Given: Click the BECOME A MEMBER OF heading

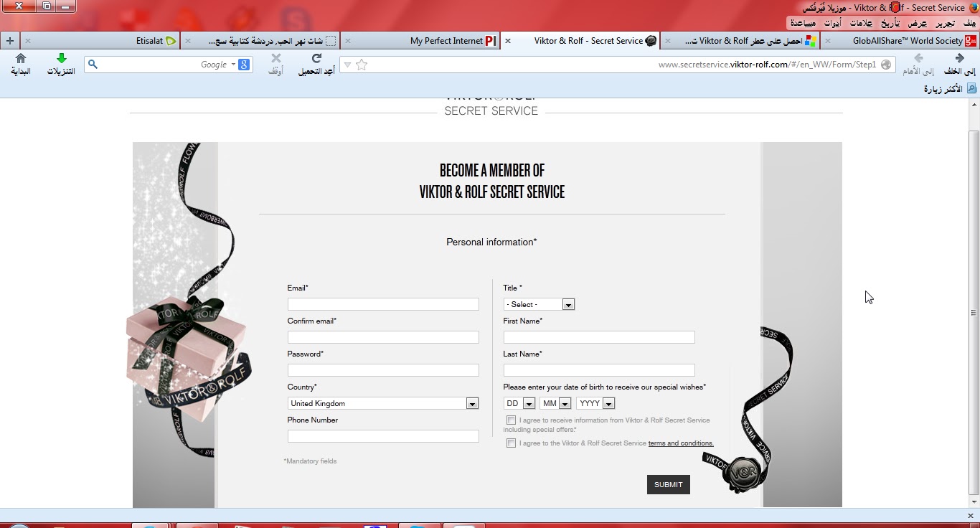Looking at the screenshot, I should click(x=492, y=171).
